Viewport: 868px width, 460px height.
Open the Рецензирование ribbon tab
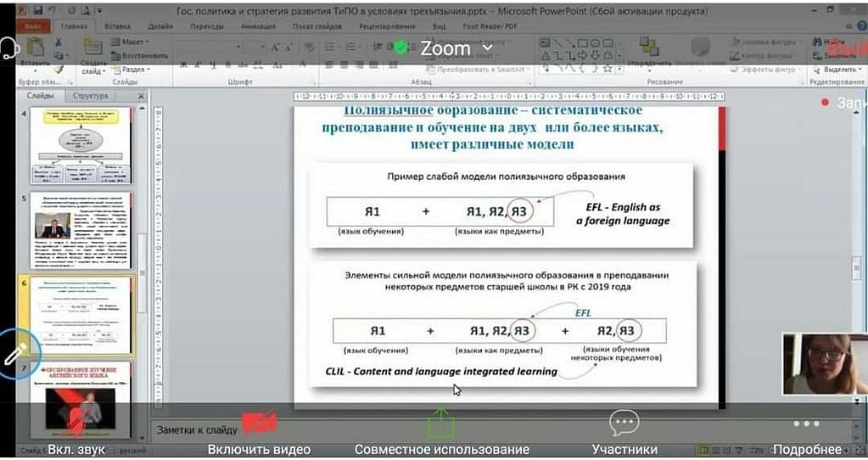[x=386, y=25]
